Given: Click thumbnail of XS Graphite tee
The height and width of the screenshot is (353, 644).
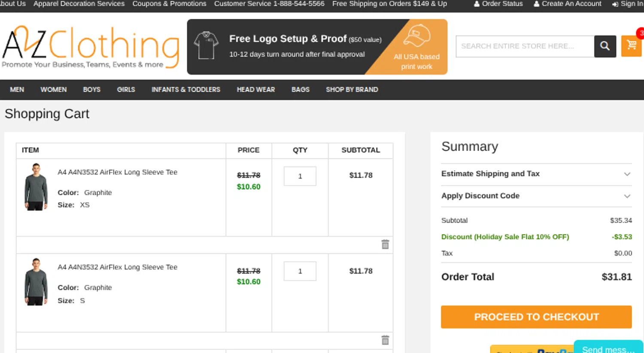Looking at the screenshot, I should 36,187.
